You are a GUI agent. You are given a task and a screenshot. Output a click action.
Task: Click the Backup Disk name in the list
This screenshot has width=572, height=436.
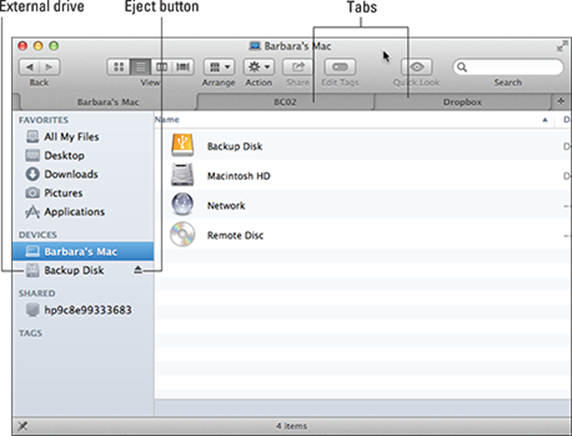click(235, 146)
